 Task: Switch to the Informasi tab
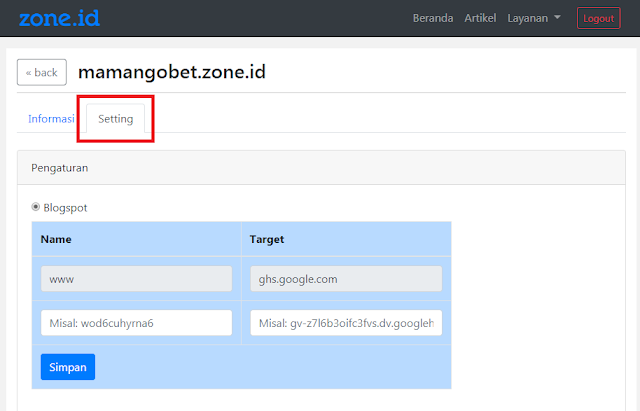point(51,119)
